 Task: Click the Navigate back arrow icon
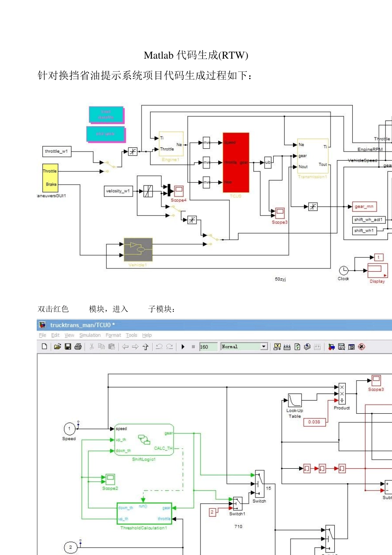125,347
